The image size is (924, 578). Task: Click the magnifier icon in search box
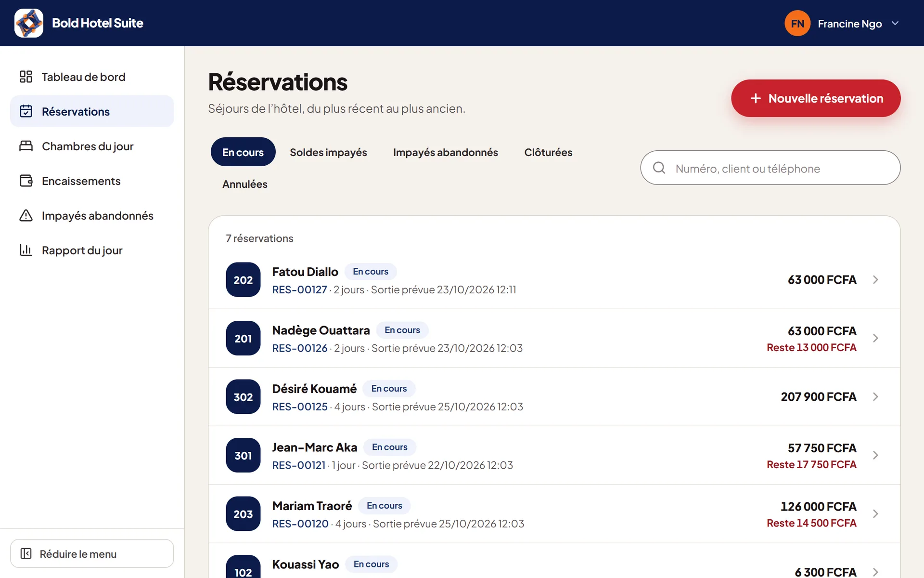(x=659, y=168)
